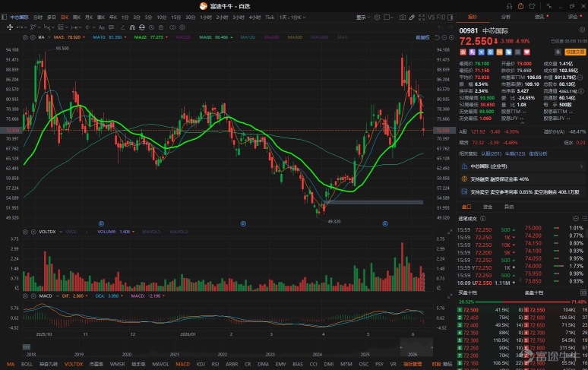Click the VS compare button
The image size is (588, 370).
pyautogui.click(x=432, y=17)
